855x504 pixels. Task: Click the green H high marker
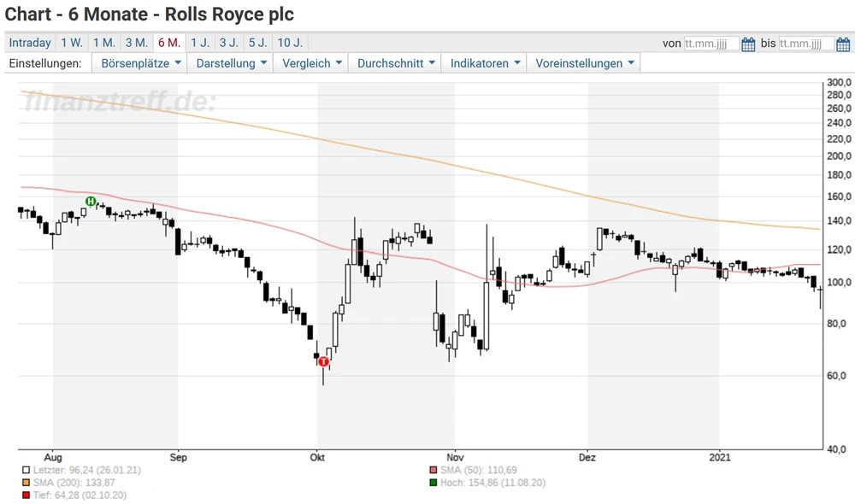[x=91, y=202]
